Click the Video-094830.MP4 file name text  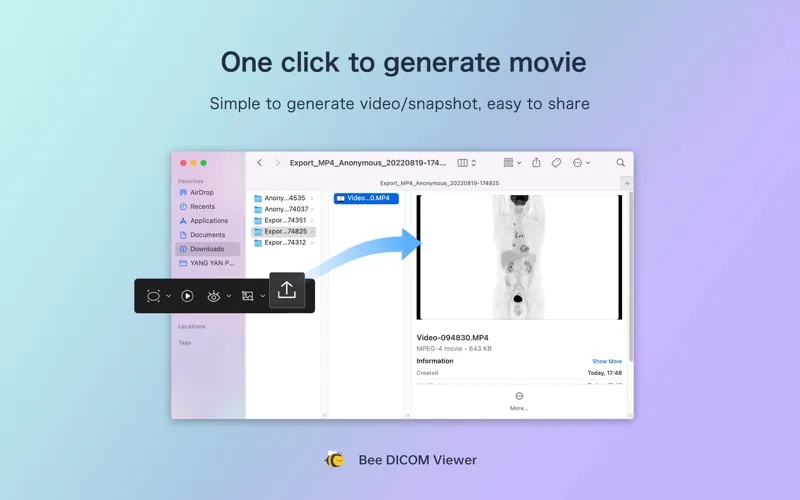click(452, 337)
